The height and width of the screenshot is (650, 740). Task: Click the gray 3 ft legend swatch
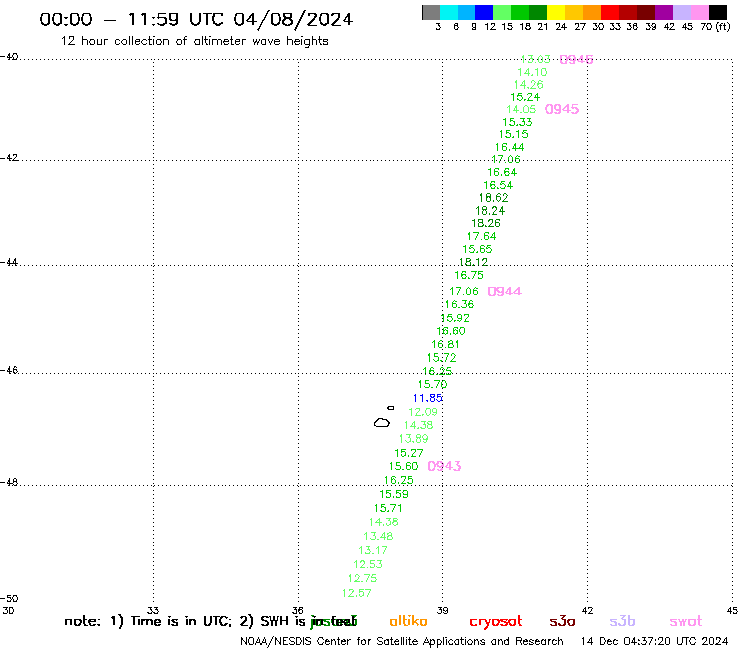pos(431,12)
